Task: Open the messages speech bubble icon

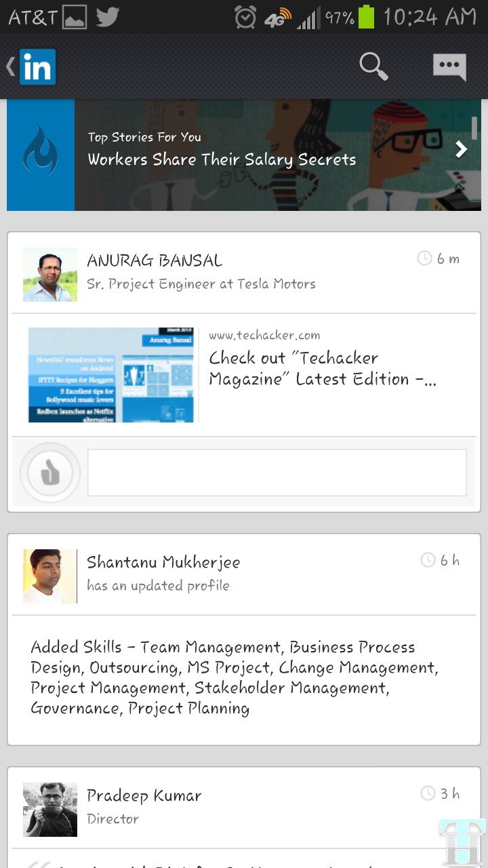Action: point(449,66)
